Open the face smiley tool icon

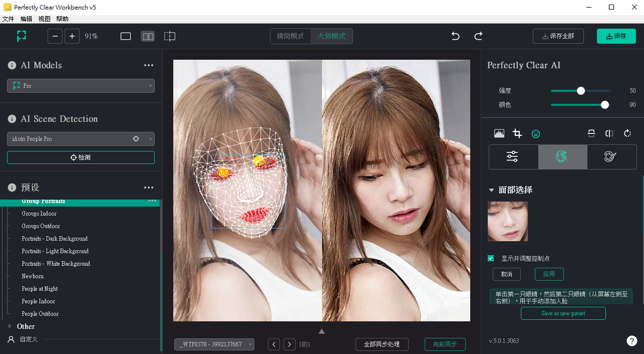click(x=536, y=133)
